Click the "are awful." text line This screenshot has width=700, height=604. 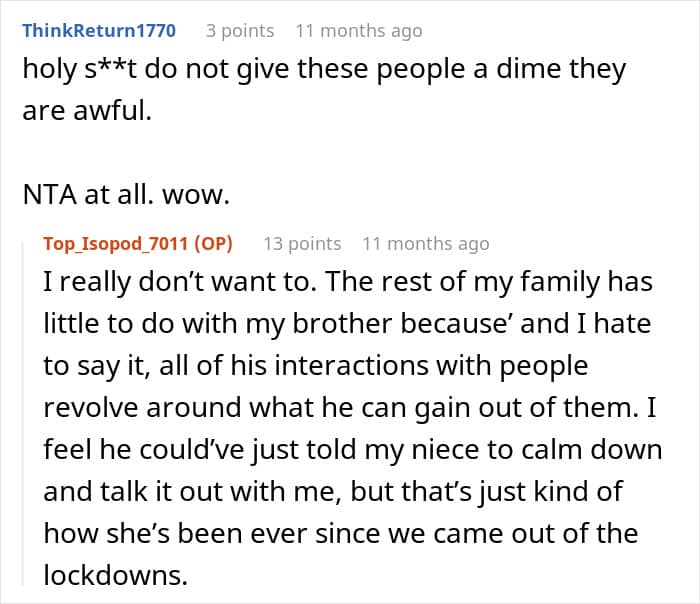87,111
